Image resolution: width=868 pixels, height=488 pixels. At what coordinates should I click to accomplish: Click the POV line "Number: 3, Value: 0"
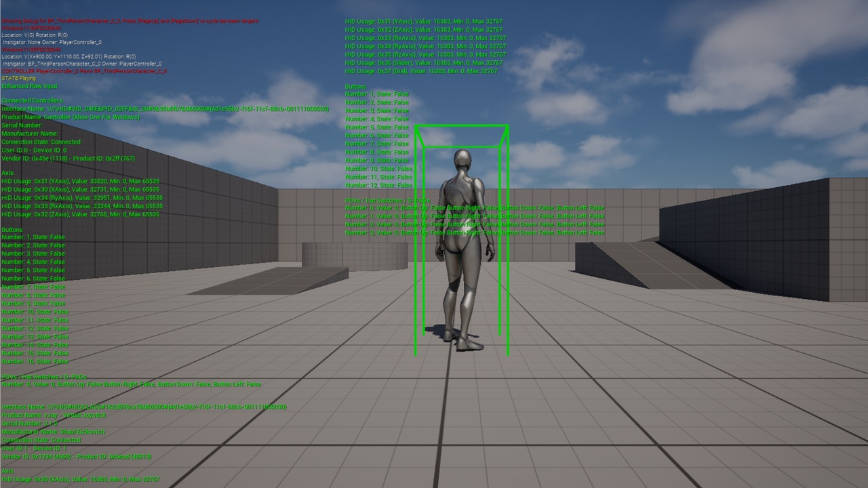coord(475,232)
